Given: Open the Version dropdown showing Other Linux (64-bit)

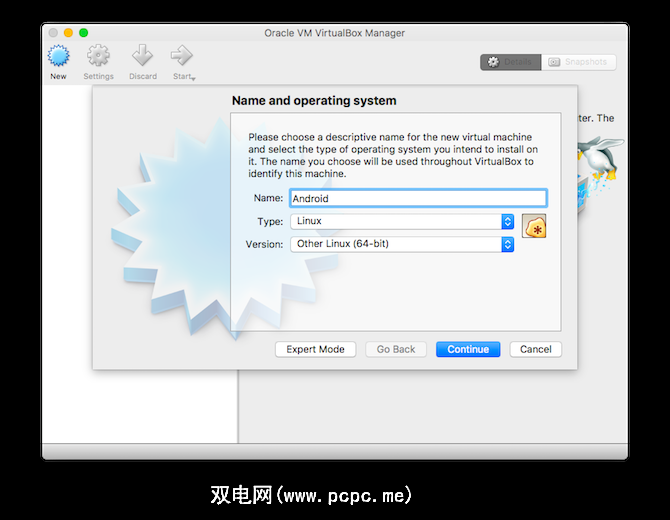Looking at the screenshot, I should pyautogui.click(x=402, y=244).
